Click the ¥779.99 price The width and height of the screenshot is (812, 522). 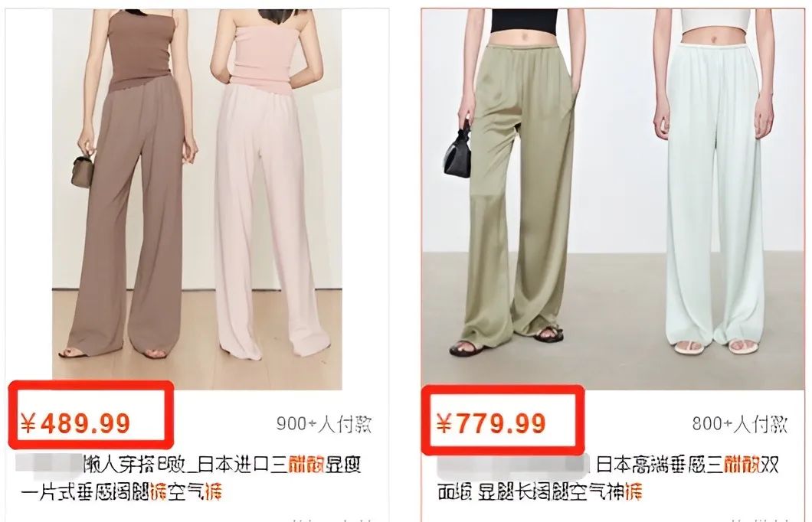(491, 424)
